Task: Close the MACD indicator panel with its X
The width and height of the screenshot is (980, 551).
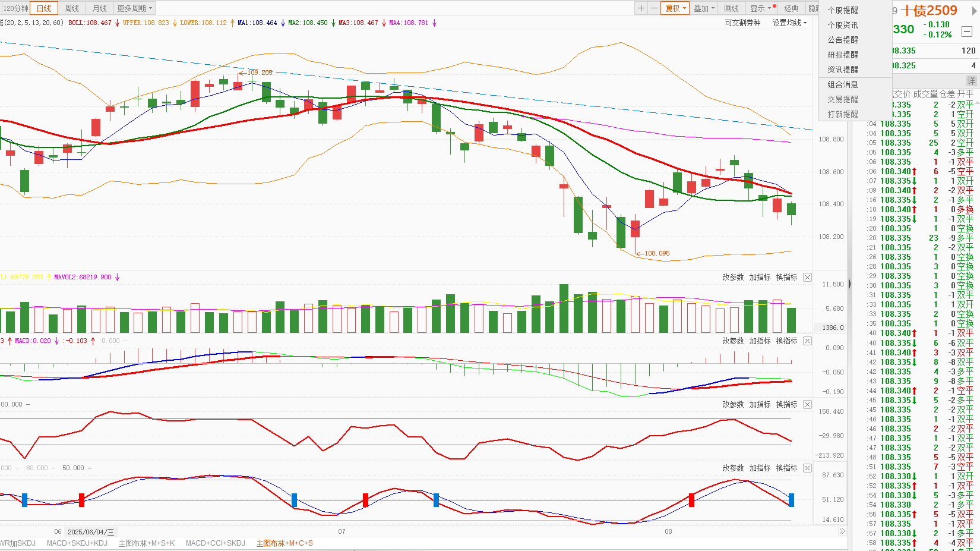Action: click(807, 341)
